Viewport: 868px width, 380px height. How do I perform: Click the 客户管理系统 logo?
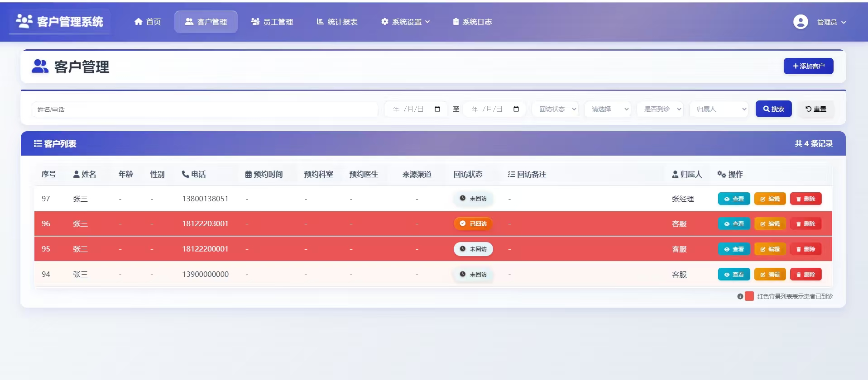pyautogui.click(x=59, y=21)
